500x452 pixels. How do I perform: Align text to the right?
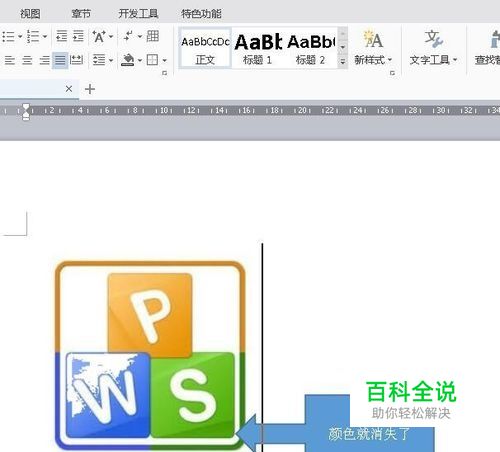pyautogui.click(x=44, y=60)
